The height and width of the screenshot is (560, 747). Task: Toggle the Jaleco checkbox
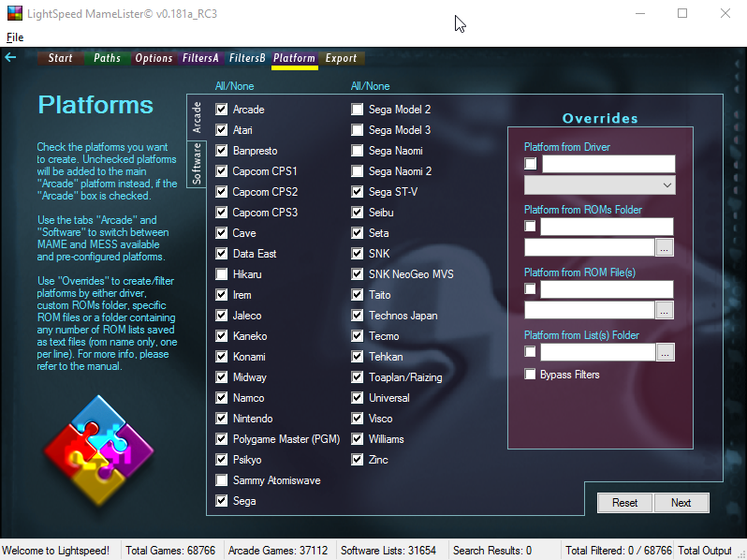[222, 315]
